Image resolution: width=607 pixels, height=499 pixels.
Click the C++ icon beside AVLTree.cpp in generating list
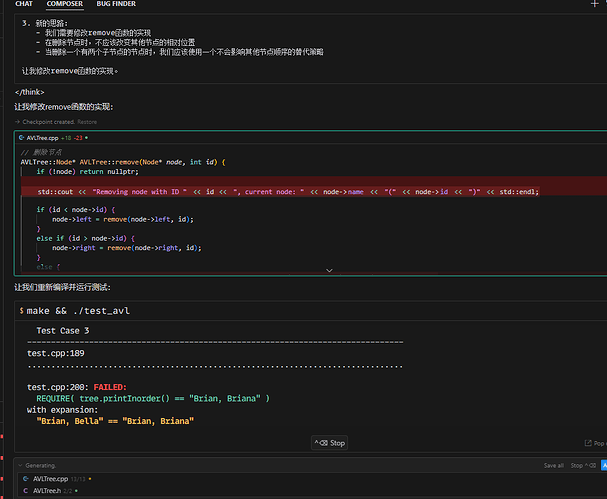pos(24,479)
